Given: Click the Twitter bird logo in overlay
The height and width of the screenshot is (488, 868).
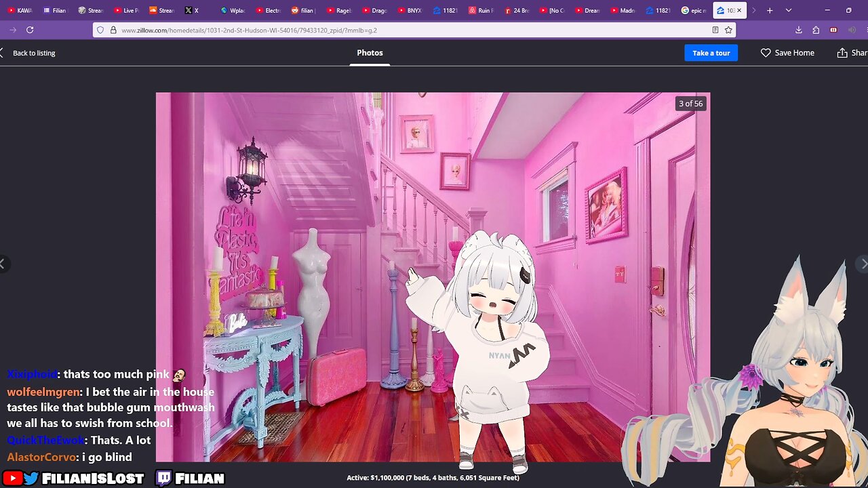Looking at the screenshot, I should coord(31,479).
